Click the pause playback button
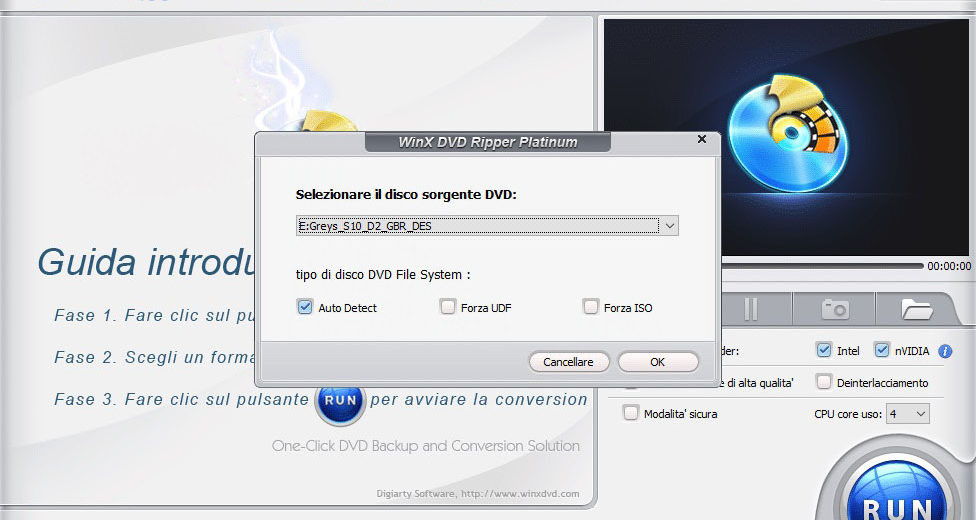The width and height of the screenshot is (976, 520). [751, 309]
